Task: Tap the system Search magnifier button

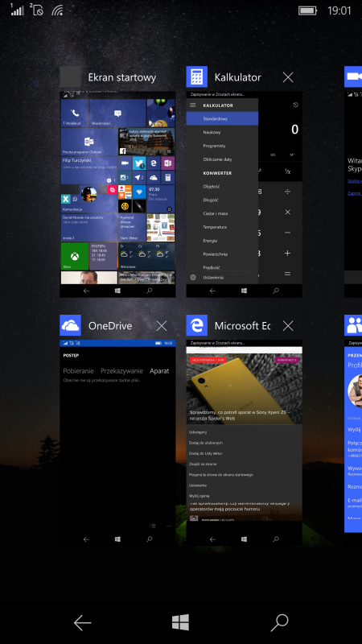Action: [x=279, y=623]
